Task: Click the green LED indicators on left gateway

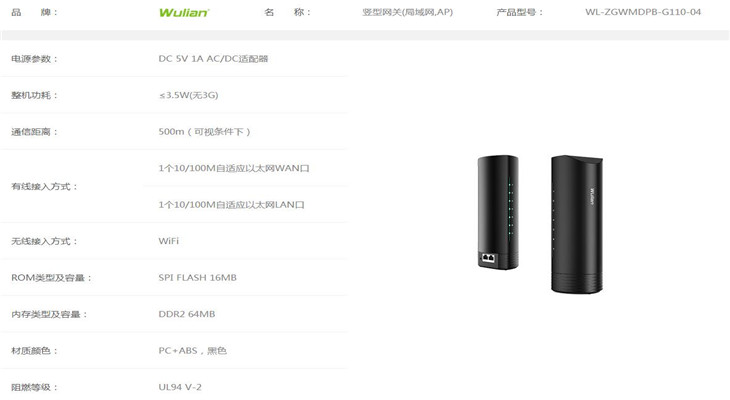Action: 510,209
